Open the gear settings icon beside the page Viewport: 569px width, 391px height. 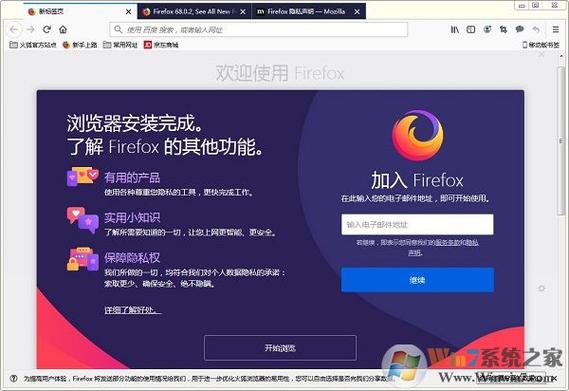click(x=542, y=288)
